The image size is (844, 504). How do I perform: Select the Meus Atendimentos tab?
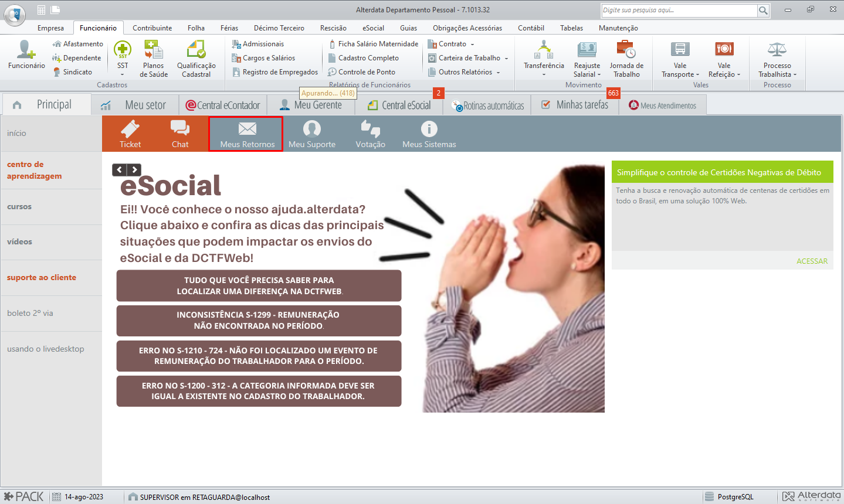coord(663,105)
